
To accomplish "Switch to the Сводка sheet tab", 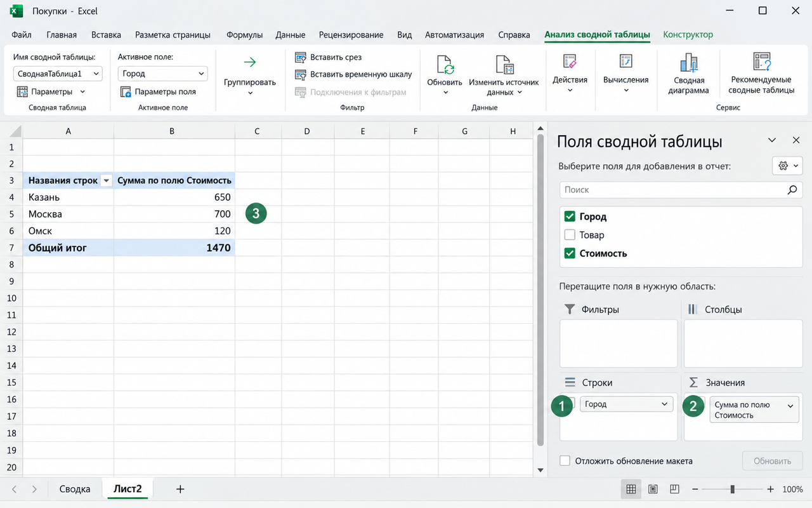I will coord(74,489).
